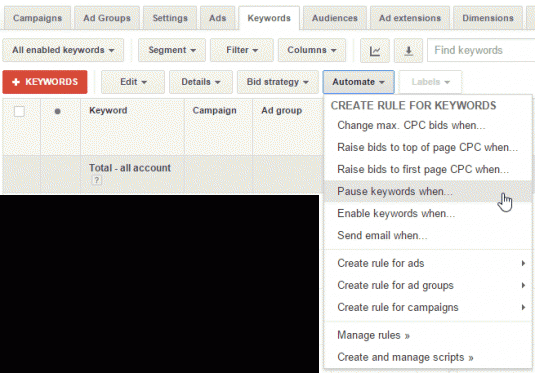The height and width of the screenshot is (373, 535).
Task: Open the Labels dropdown
Action: click(431, 82)
